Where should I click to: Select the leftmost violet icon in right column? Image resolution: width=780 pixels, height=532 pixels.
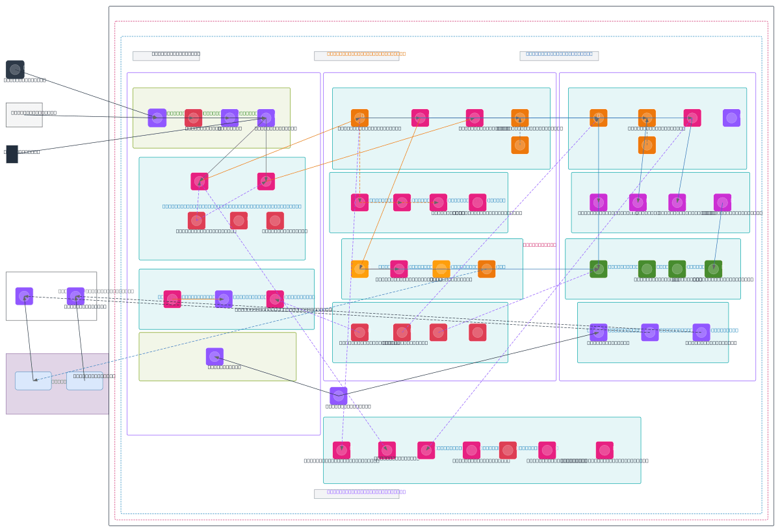598,202
